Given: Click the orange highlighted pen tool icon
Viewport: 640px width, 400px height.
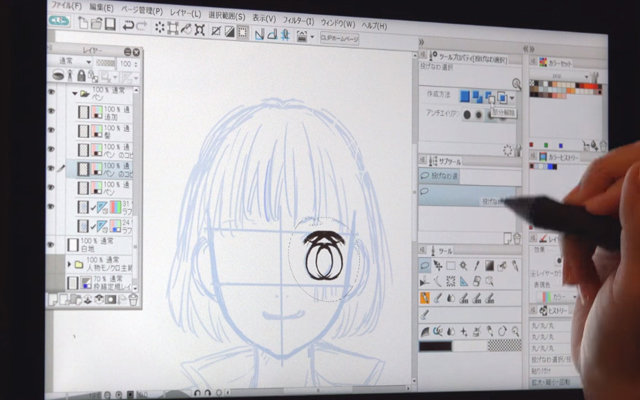Looking at the screenshot, I should pyautogui.click(x=426, y=297).
